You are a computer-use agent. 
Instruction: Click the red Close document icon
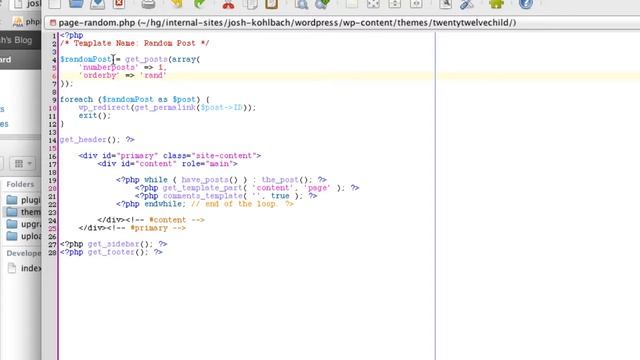pos(119,4)
